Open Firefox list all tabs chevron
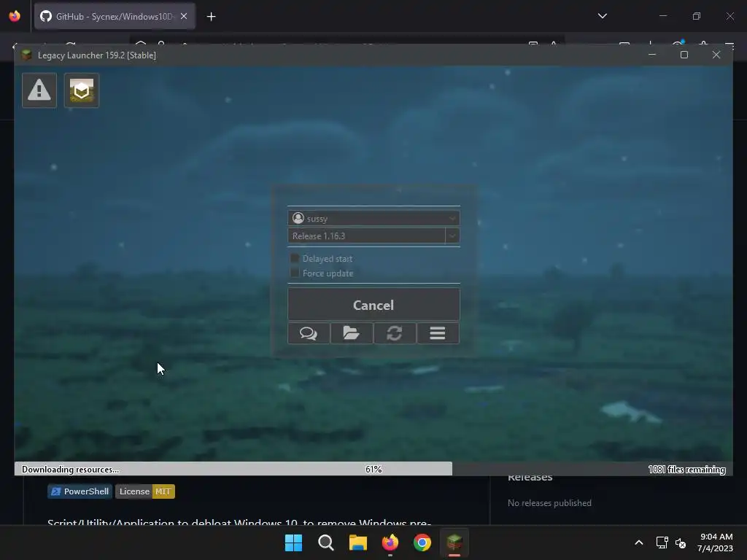The image size is (747, 560). 602,16
